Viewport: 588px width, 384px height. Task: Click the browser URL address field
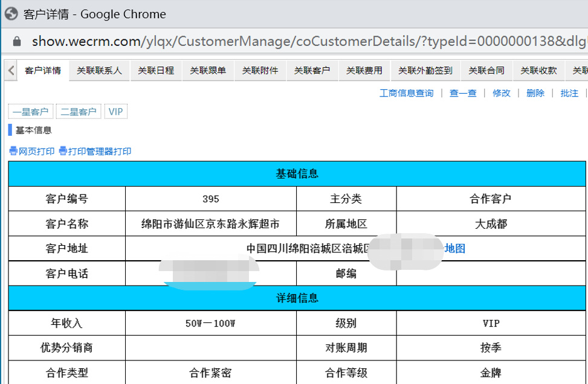pos(302,41)
